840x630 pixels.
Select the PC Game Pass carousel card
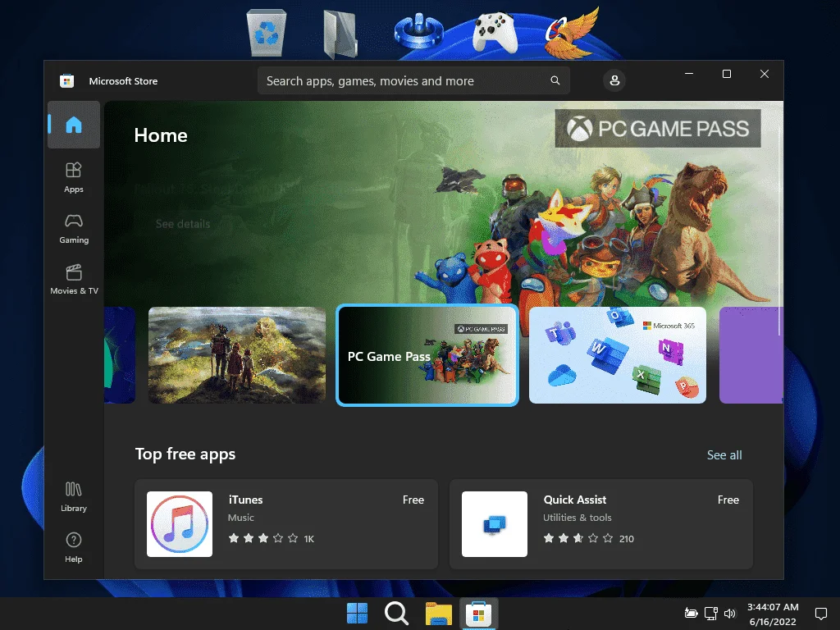[427, 355]
